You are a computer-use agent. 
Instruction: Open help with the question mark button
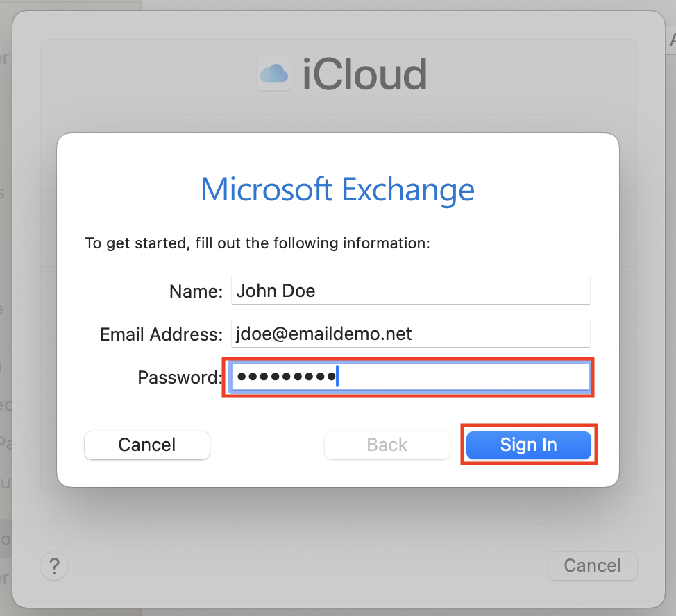54,566
